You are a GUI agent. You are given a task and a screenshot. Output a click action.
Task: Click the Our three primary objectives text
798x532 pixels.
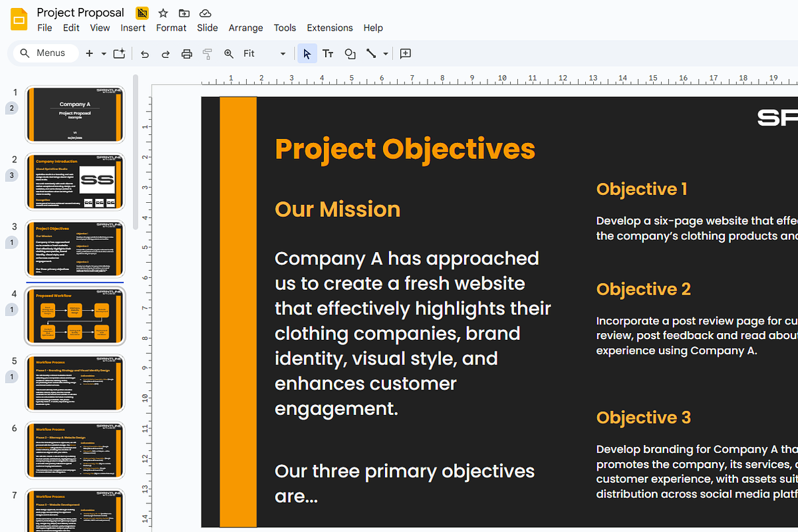point(404,483)
